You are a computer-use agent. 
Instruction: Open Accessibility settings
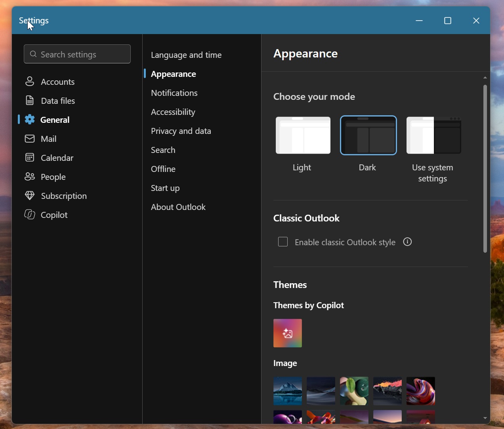pyautogui.click(x=173, y=112)
